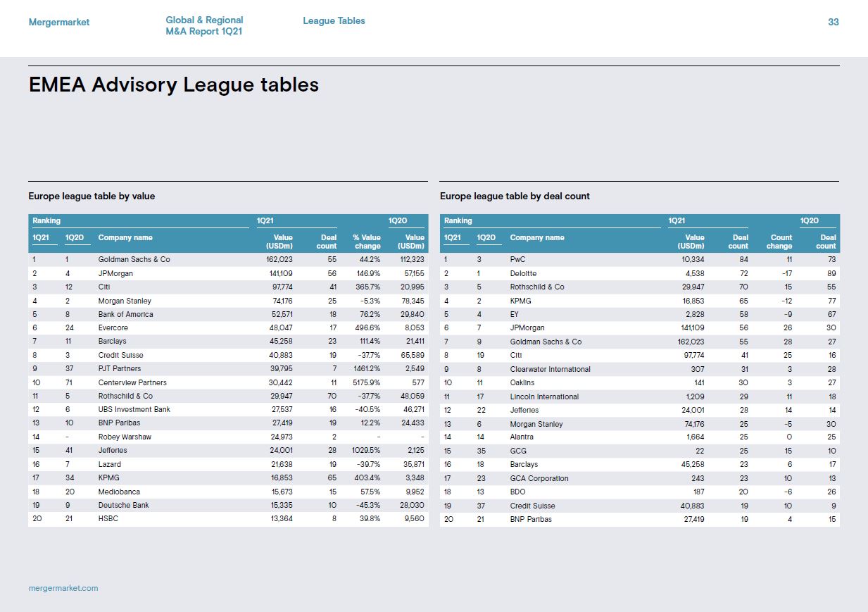Click Company name header in value table
The width and height of the screenshot is (868, 612).
(125, 237)
